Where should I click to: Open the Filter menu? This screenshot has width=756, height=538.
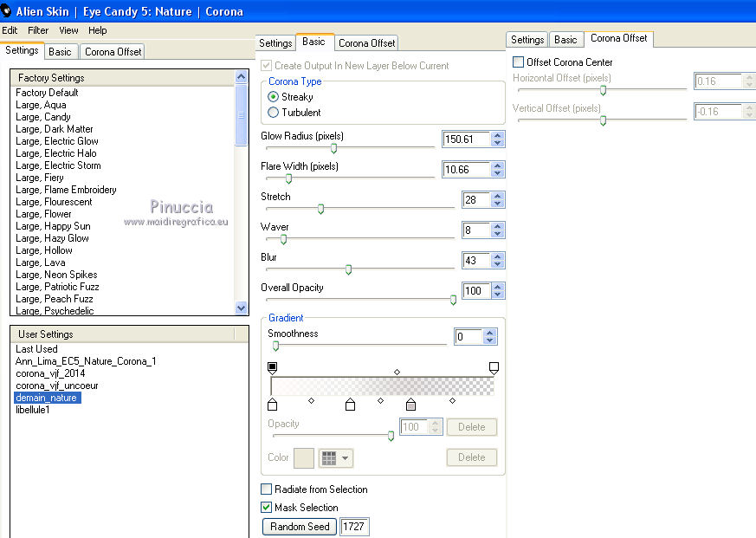[38, 30]
